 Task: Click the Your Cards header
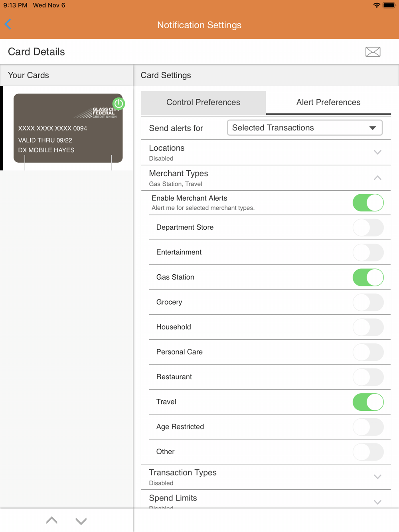coord(28,75)
